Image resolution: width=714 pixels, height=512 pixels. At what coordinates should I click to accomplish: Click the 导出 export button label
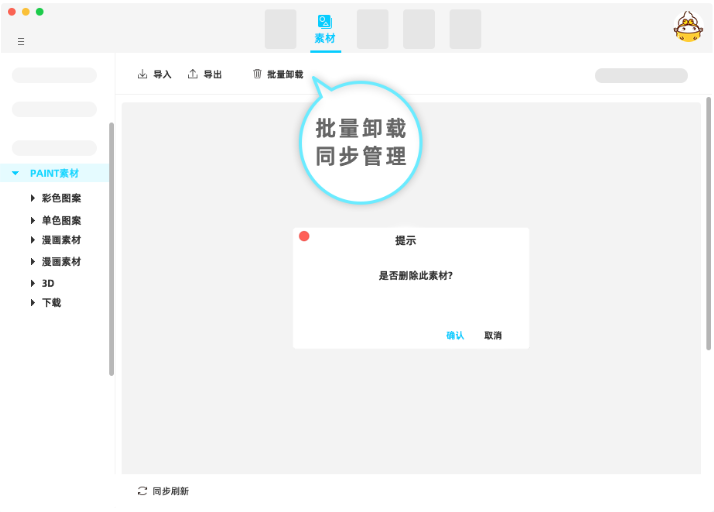point(212,74)
